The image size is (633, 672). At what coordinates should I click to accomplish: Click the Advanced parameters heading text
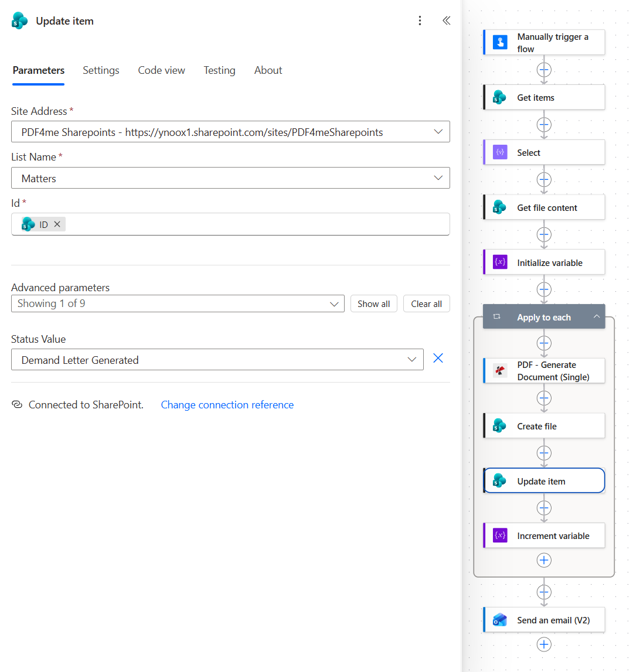60,288
